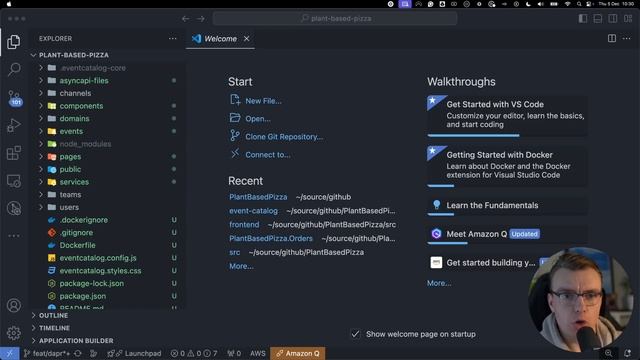Open Learn the Fundamentals walkthrough
Viewport: 640px width, 360px height.
[x=507, y=206]
